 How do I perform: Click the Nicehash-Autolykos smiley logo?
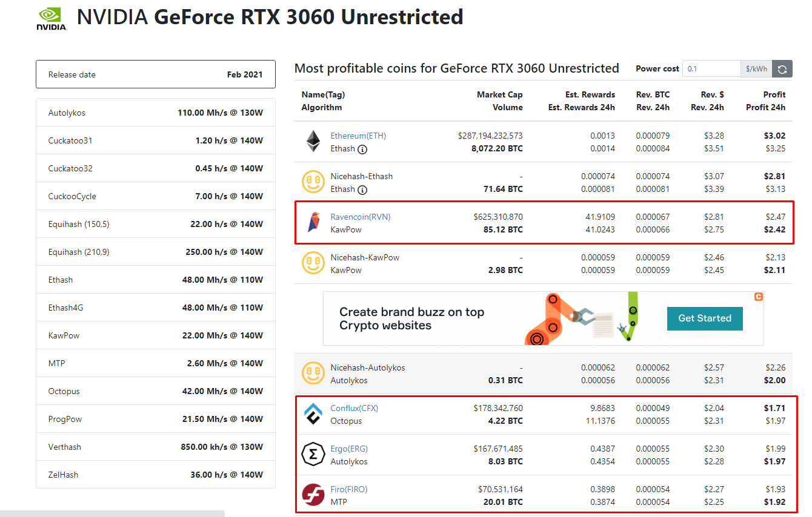coord(313,374)
